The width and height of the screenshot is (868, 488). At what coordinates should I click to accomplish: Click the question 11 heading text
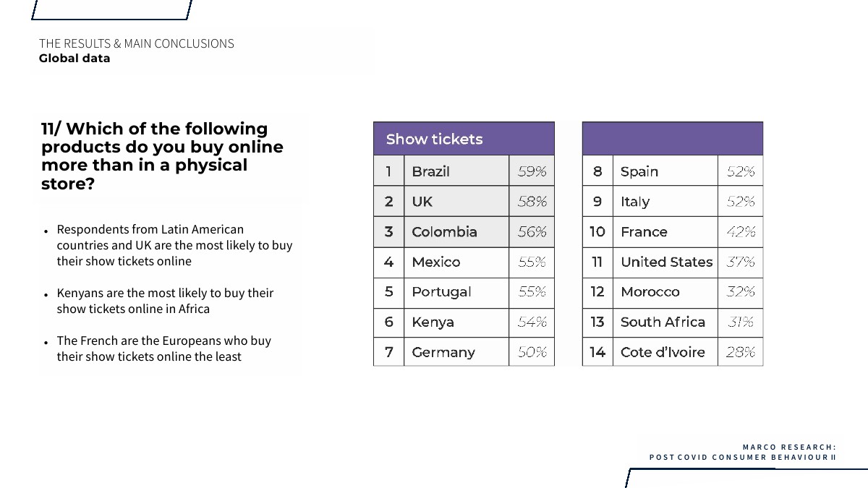click(162, 155)
